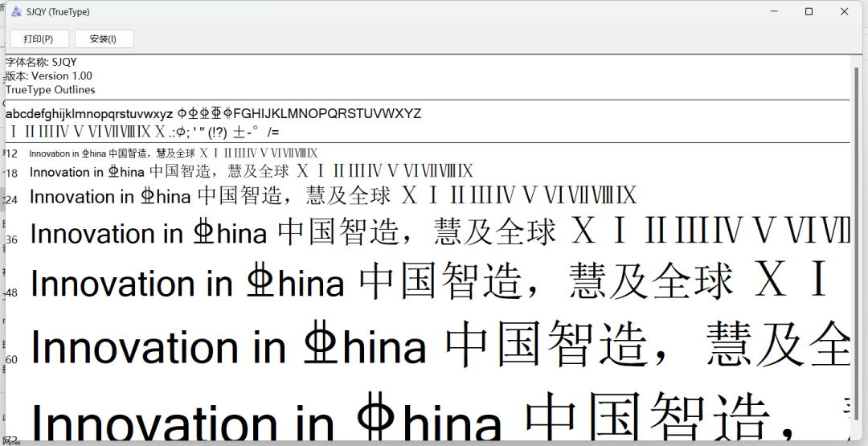Screen dimensions: 868x446
Task: Click the Roman numerals and punctuation sample line
Action: [143, 133]
